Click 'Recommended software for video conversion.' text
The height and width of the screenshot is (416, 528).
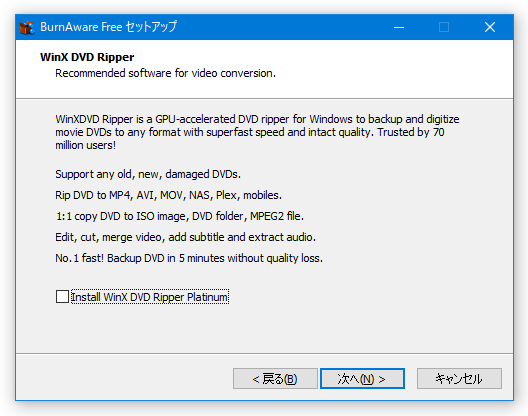click(165, 73)
